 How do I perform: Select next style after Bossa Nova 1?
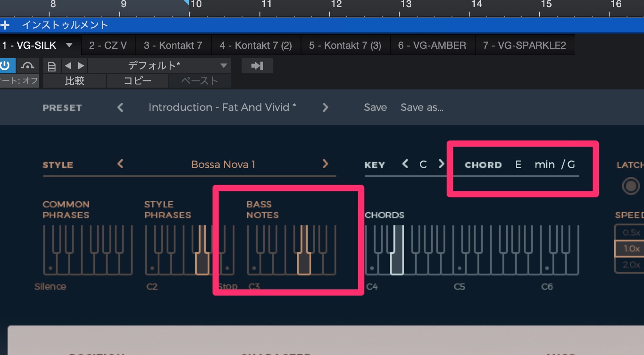point(325,164)
